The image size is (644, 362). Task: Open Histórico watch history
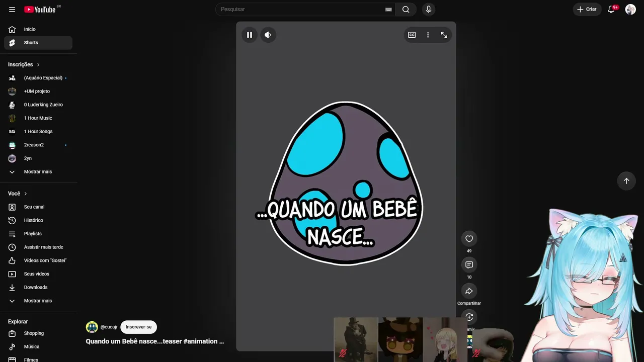[x=38, y=220]
